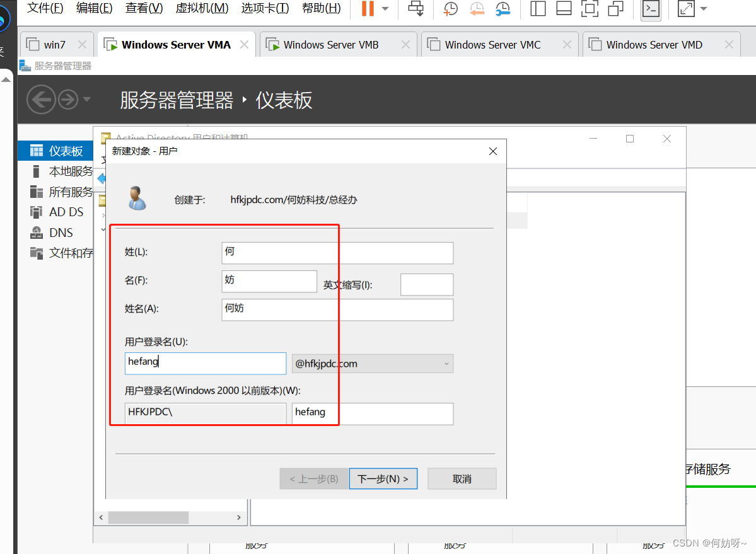Take a VM snapshot
Screen dimensions: 756x554
451,8
